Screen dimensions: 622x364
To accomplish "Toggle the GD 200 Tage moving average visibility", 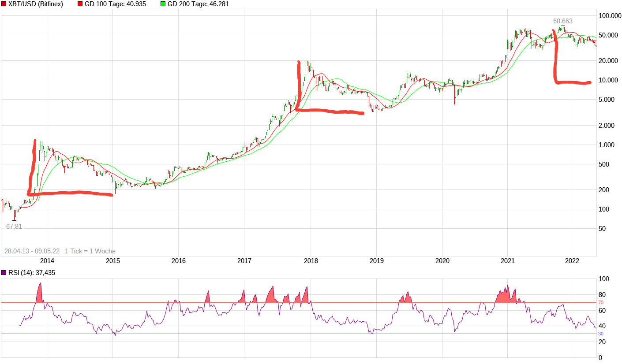I will 163,4.
